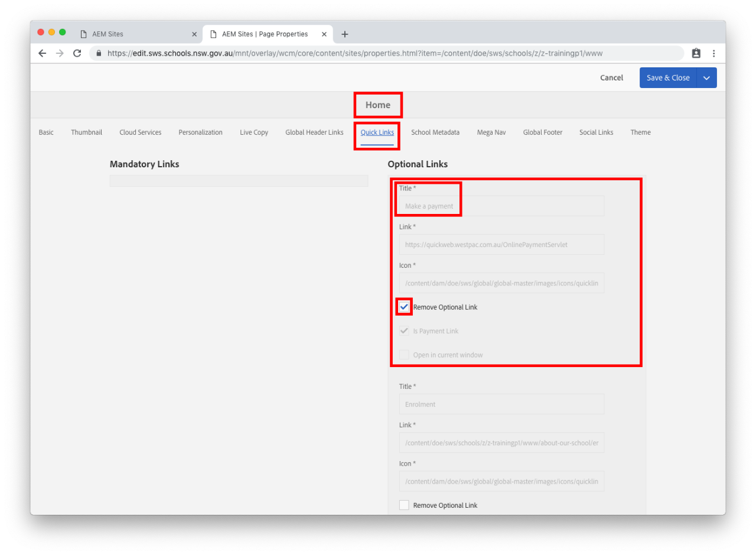Open the Theme tab

(x=640, y=132)
